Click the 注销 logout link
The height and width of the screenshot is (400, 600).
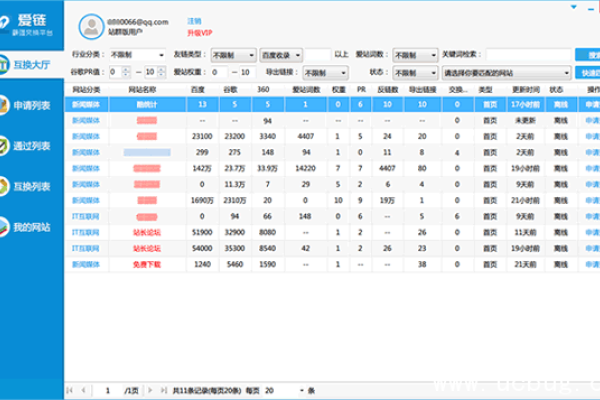(x=194, y=21)
